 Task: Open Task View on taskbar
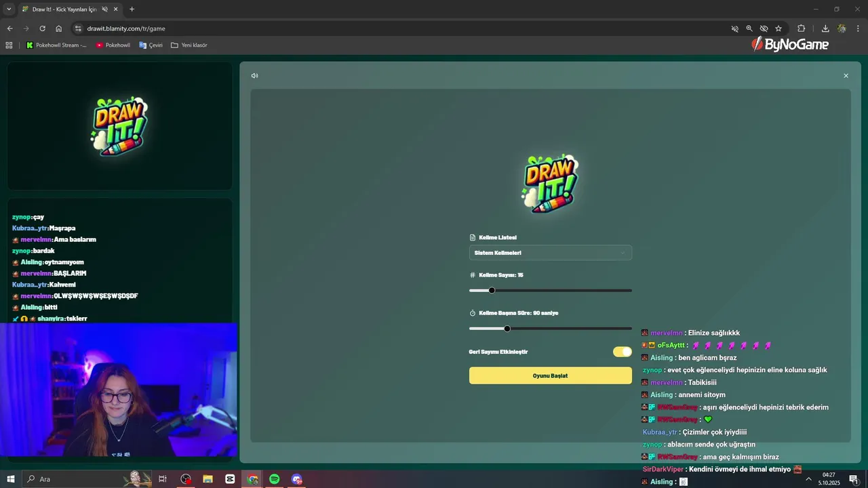point(163,479)
